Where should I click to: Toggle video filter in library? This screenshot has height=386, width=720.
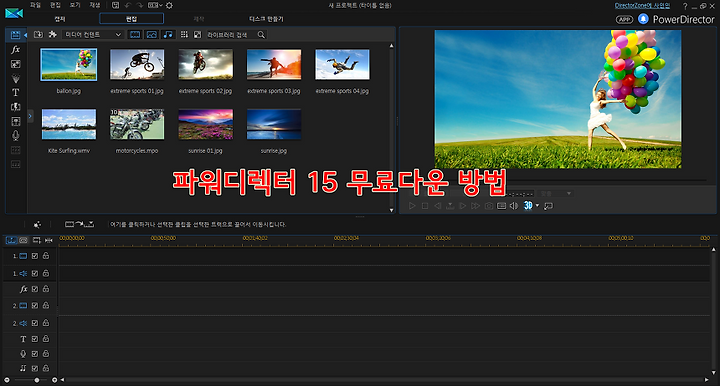135,34
